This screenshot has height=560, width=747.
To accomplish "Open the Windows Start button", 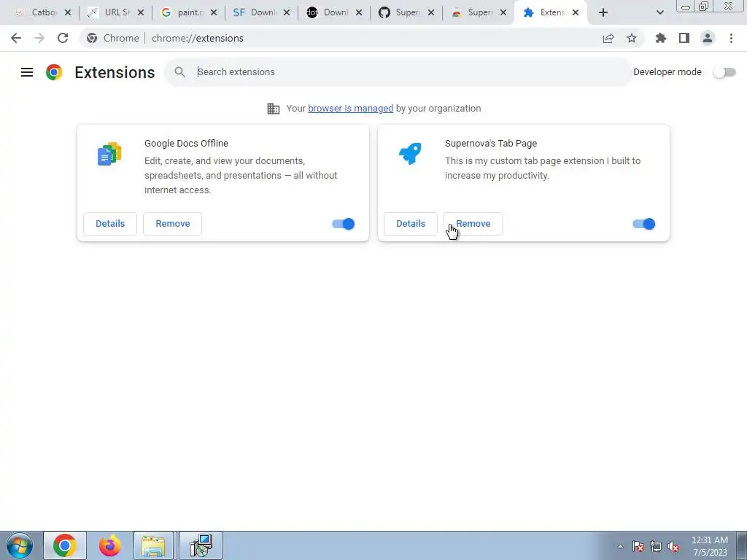I will click(20, 545).
